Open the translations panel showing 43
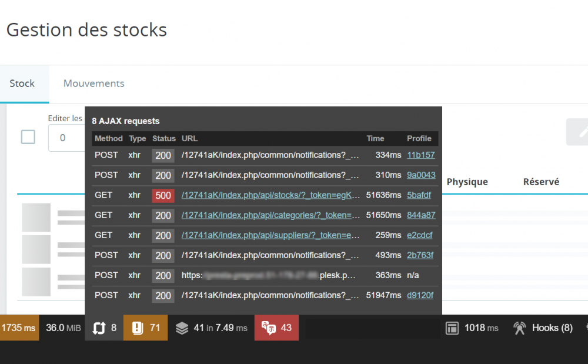 coord(268,328)
